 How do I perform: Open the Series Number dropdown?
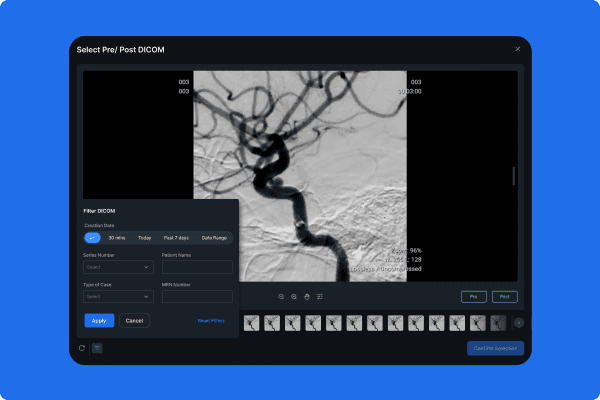(x=118, y=267)
